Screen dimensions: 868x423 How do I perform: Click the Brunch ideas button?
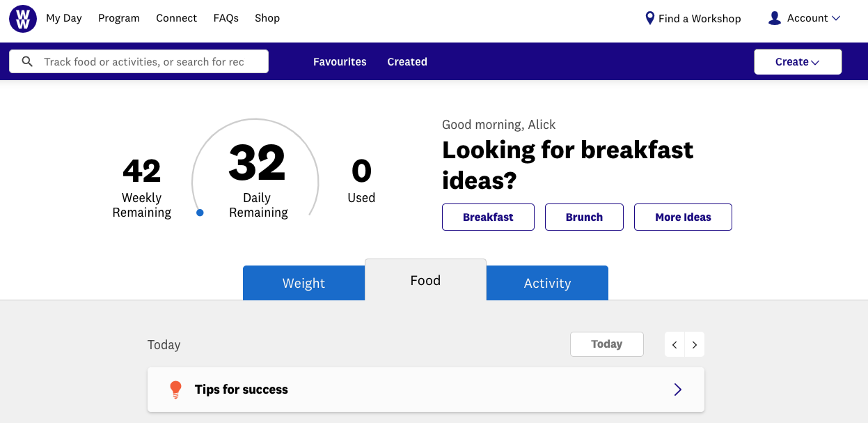coord(584,217)
